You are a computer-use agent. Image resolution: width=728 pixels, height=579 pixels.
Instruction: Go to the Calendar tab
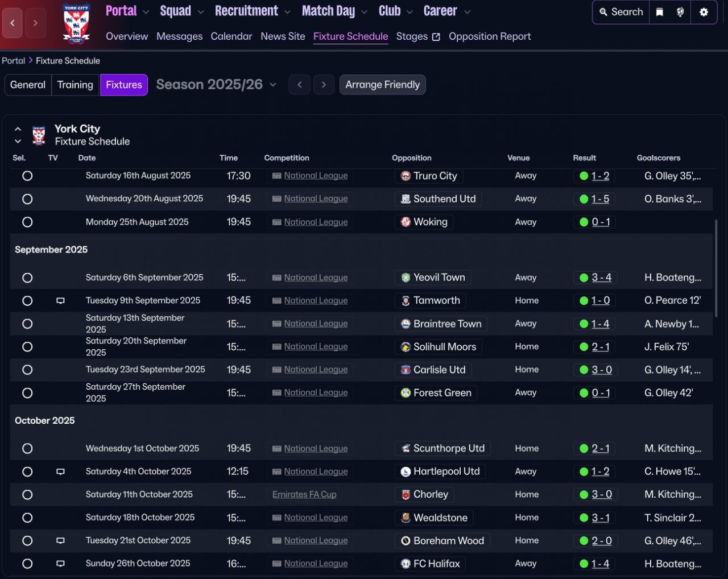(231, 36)
